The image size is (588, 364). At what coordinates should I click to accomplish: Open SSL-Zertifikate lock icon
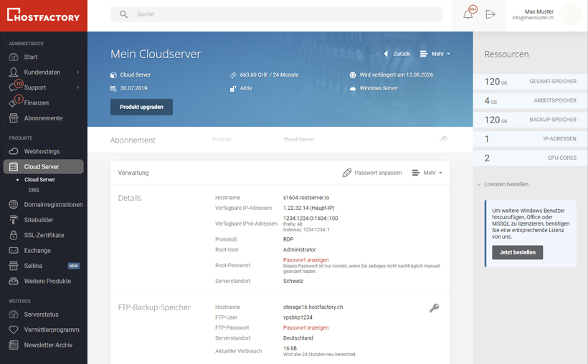coord(14,235)
